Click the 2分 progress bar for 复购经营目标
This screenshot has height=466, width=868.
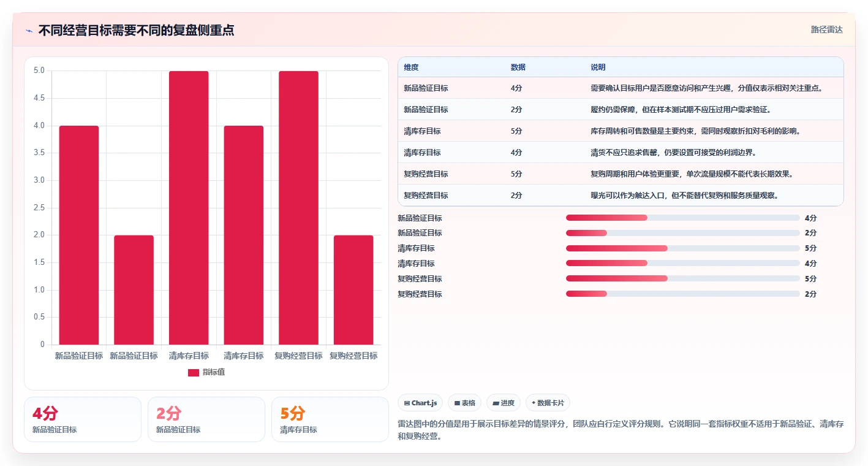tap(682, 294)
